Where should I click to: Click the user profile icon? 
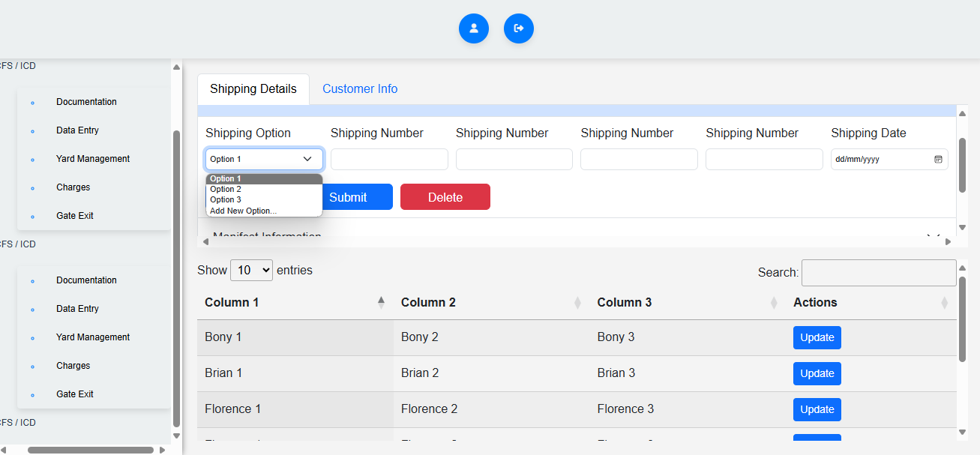coord(473,28)
